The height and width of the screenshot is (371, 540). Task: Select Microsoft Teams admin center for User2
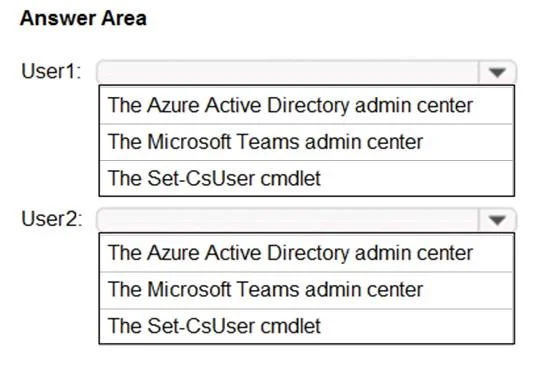point(307,290)
